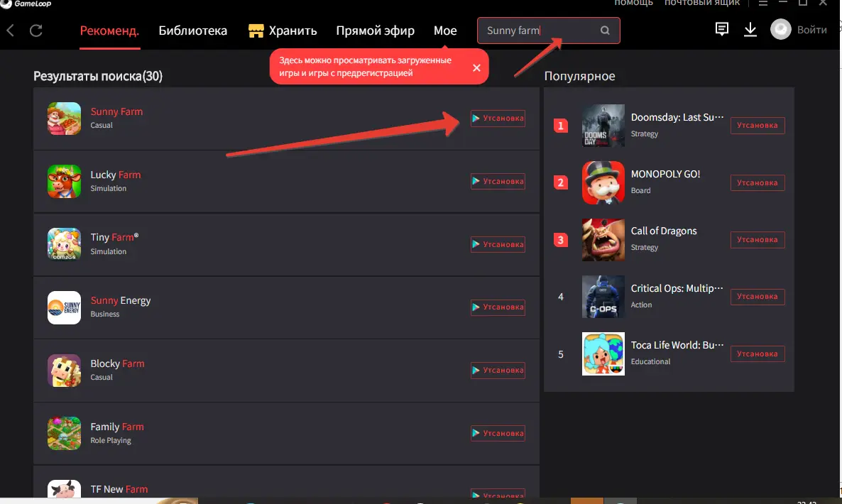
Task: Click the Sunny Farm game icon
Action: coord(64,119)
